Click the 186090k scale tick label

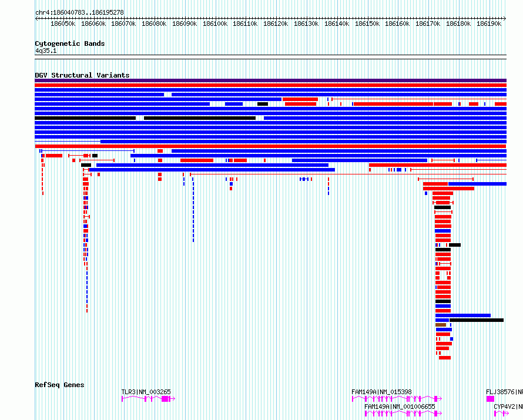tap(185, 23)
